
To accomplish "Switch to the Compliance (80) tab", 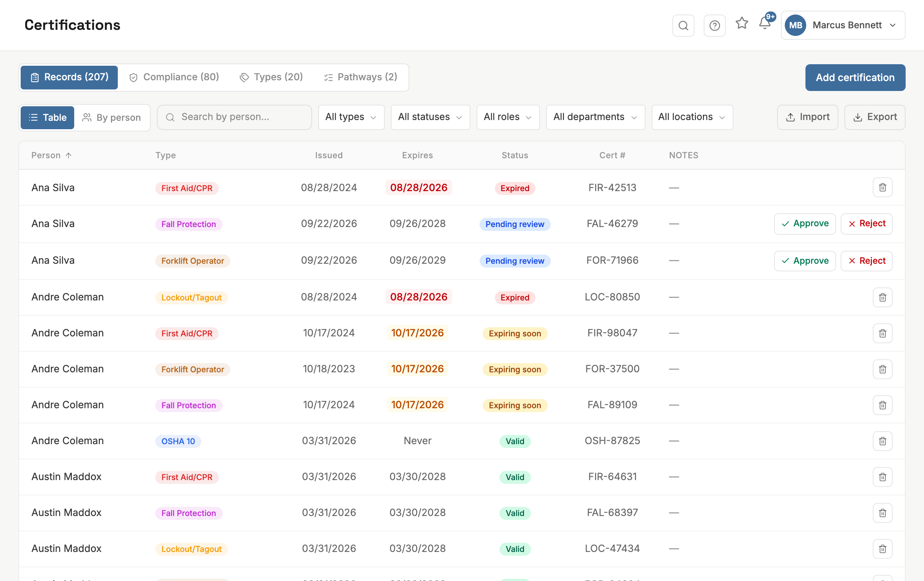I will coord(174,77).
